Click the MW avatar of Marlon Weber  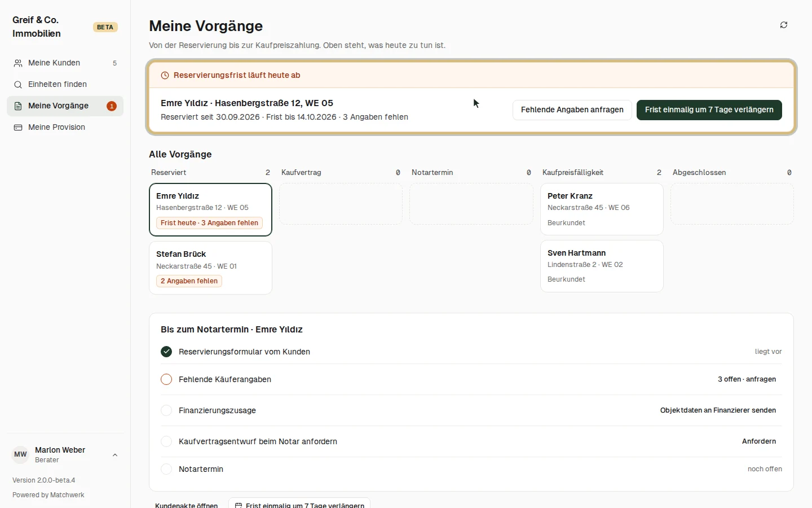[x=20, y=454]
